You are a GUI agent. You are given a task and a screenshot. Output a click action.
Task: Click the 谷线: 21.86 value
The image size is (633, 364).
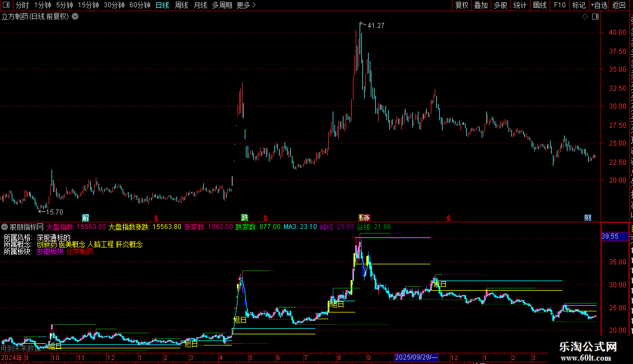tap(374, 227)
